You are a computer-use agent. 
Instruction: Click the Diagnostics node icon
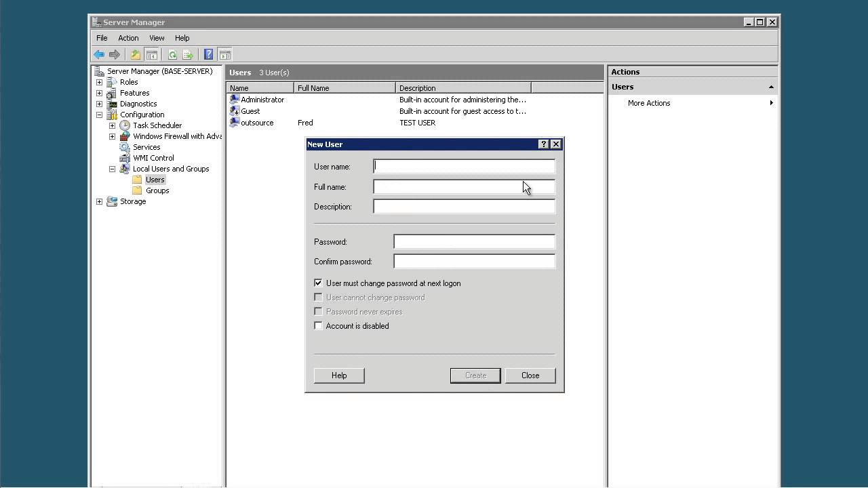(112, 104)
